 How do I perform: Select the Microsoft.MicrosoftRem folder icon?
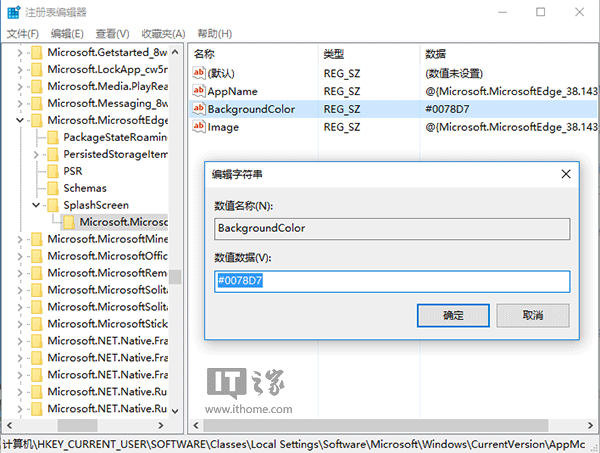pyautogui.click(x=37, y=273)
